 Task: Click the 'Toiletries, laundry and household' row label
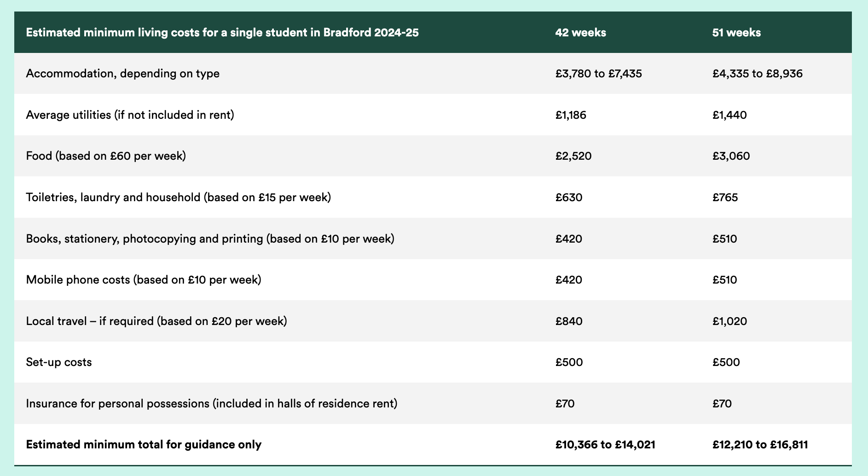(x=179, y=197)
